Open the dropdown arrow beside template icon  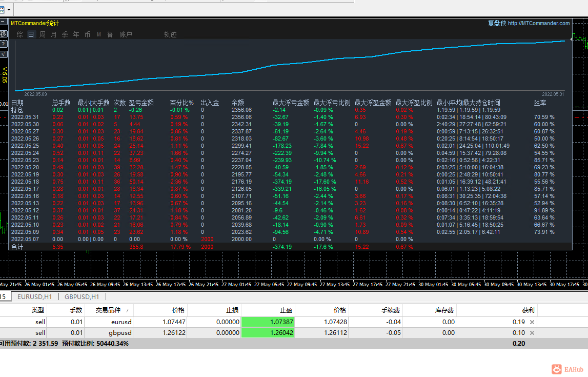coord(9,10)
